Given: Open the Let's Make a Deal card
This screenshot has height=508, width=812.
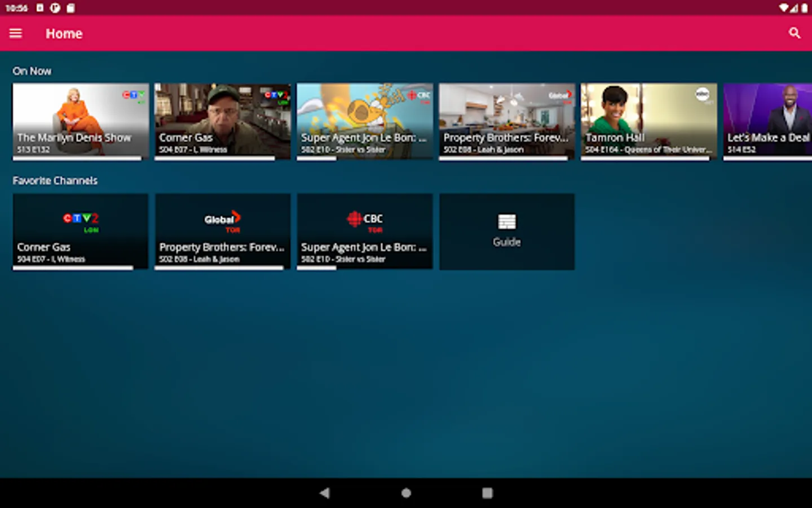Looking at the screenshot, I should (x=767, y=121).
